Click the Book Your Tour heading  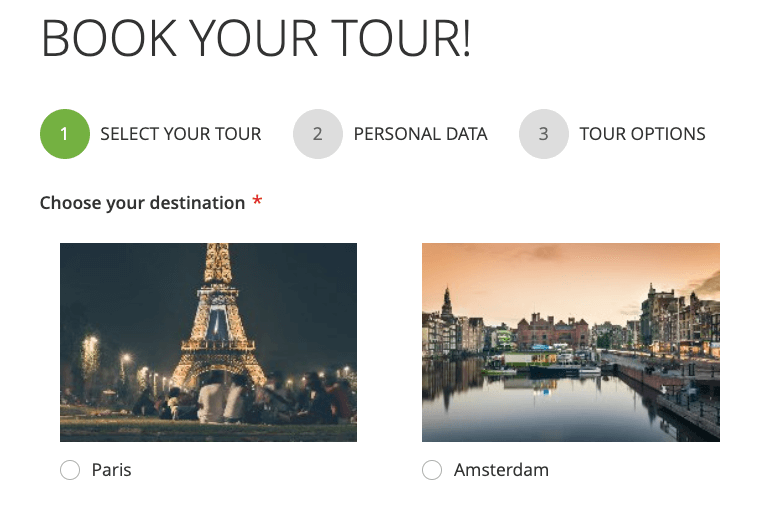coord(255,40)
